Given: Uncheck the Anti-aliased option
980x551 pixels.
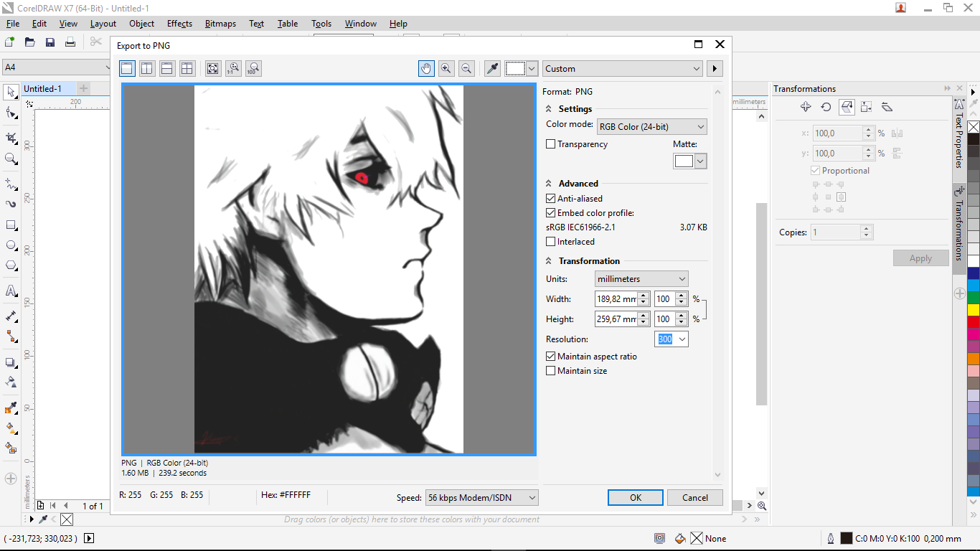Looking at the screenshot, I should [551, 199].
